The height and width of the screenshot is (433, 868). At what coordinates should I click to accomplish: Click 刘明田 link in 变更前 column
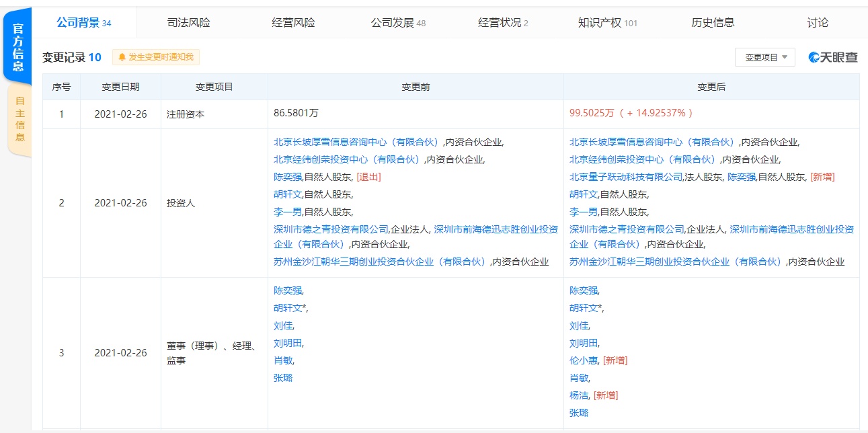[287, 343]
